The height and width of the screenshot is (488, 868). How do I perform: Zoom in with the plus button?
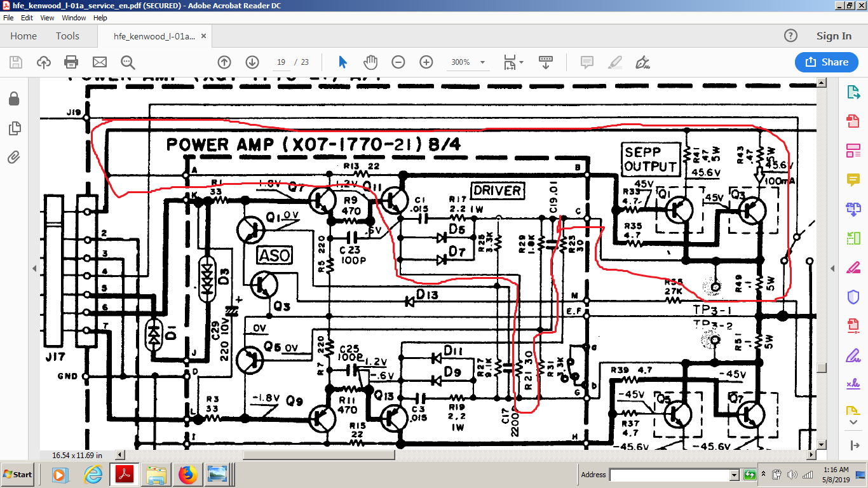pos(426,62)
